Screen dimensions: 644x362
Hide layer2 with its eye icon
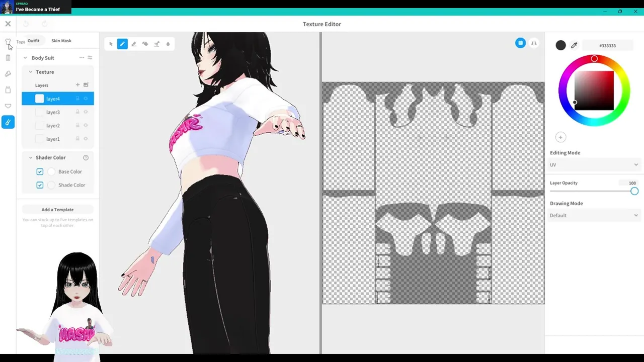pyautogui.click(x=86, y=126)
